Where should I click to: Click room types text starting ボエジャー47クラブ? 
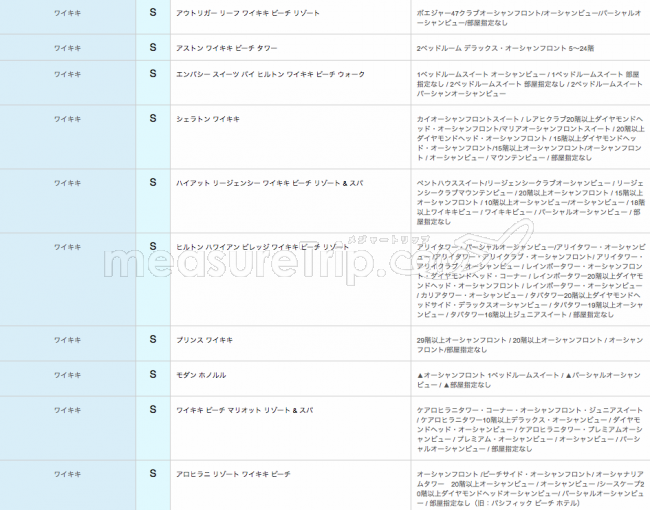(529, 18)
